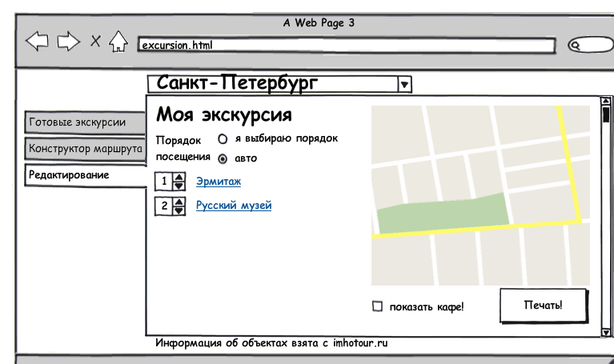Image resolution: width=614 pixels, height=364 pixels.
Task: Enable the 'показать кафе!' checkbox
Action: (377, 306)
